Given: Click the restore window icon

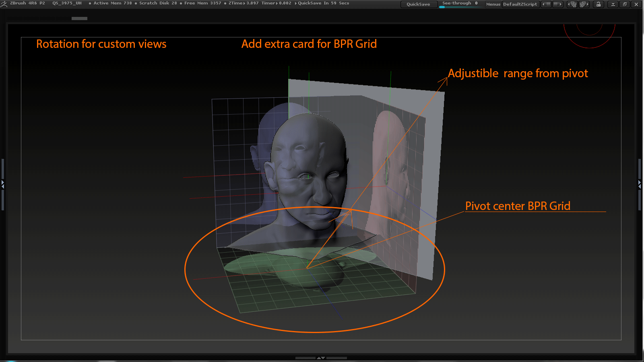Looking at the screenshot, I should pos(625,4).
